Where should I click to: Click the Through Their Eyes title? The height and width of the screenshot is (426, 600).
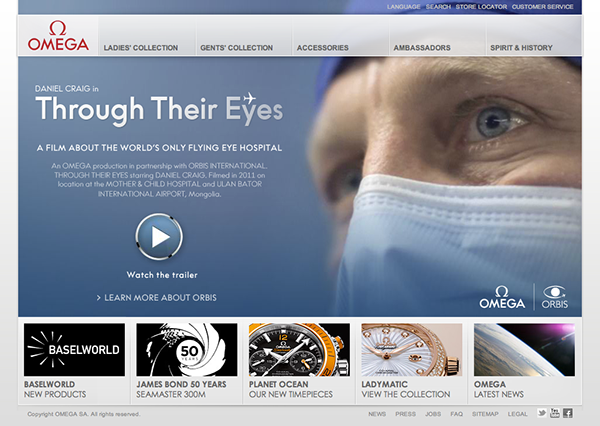pos(159,110)
